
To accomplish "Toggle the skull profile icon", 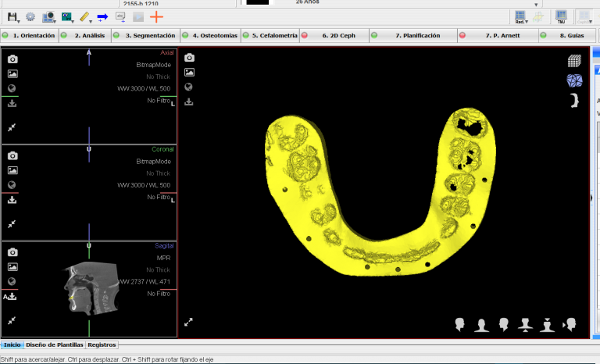I will point(574,100).
